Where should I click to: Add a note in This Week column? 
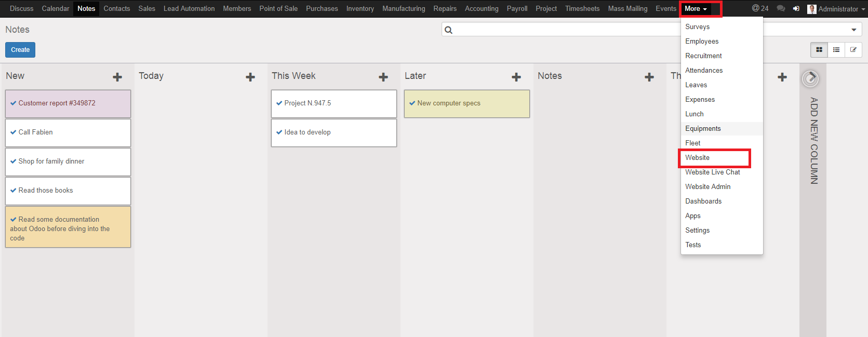point(383,77)
